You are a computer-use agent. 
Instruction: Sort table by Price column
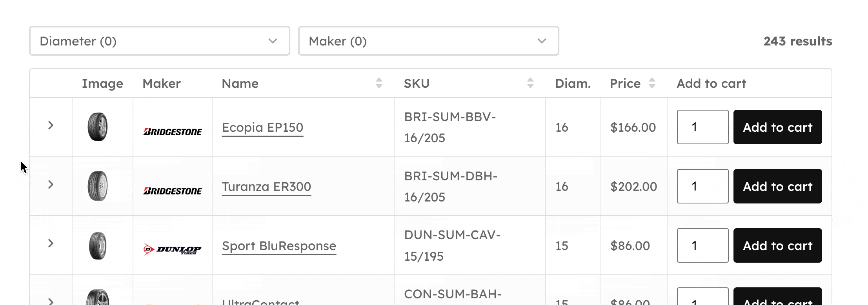click(x=651, y=83)
